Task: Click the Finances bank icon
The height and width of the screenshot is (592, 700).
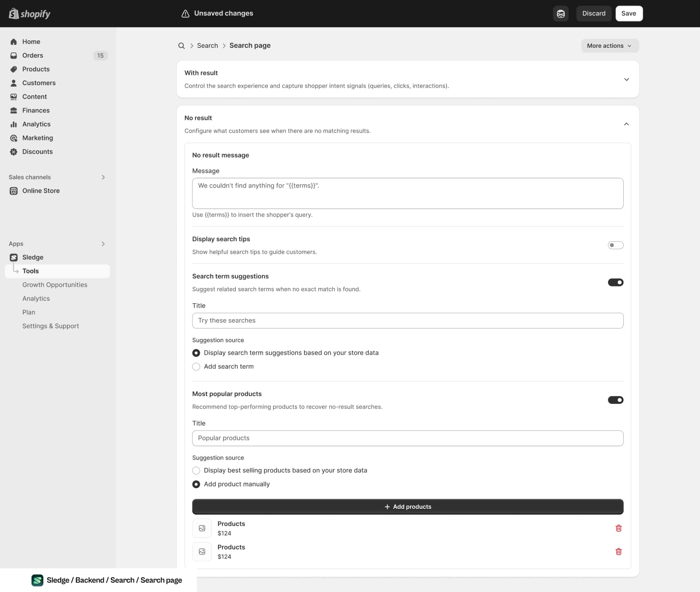Action: [x=14, y=111]
